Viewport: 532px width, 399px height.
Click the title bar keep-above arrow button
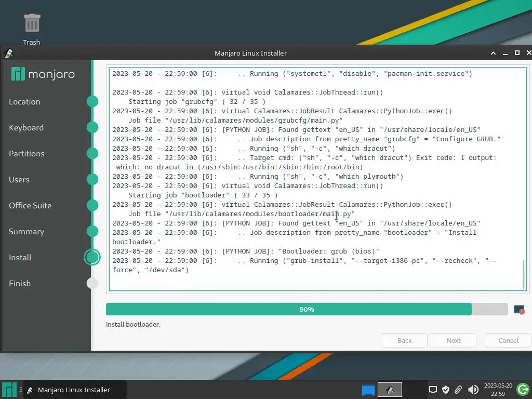click(x=494, y=54)
